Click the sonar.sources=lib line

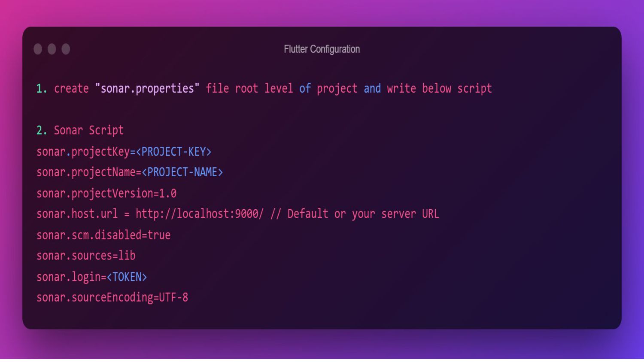coord(86,256)
